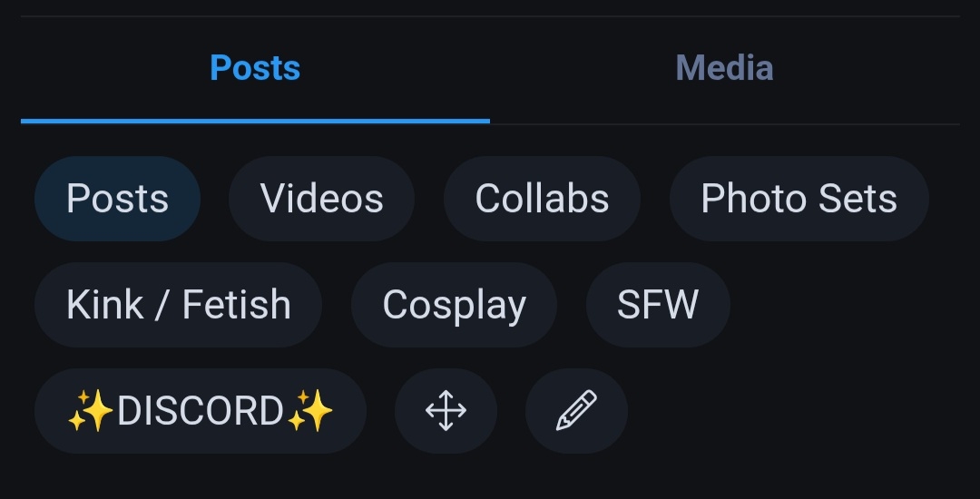Click the word Fetish in the chip

coord(236,305)
